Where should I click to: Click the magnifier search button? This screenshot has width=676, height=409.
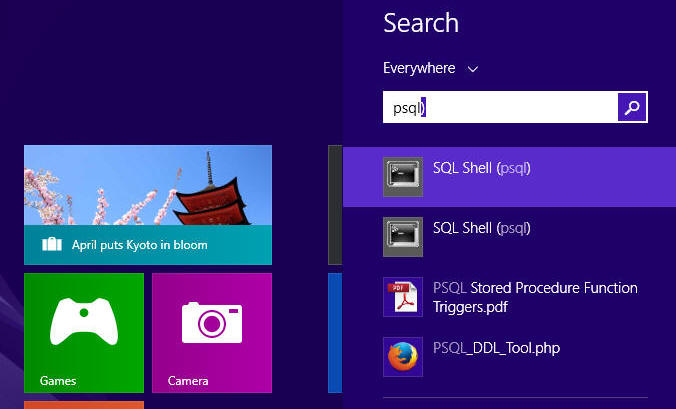633,107
